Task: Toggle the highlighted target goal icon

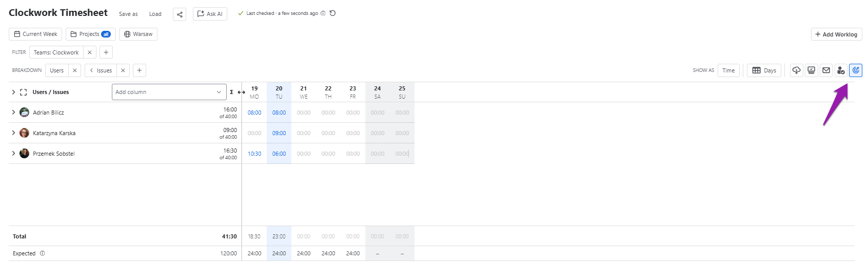Action: click(856, 70)
